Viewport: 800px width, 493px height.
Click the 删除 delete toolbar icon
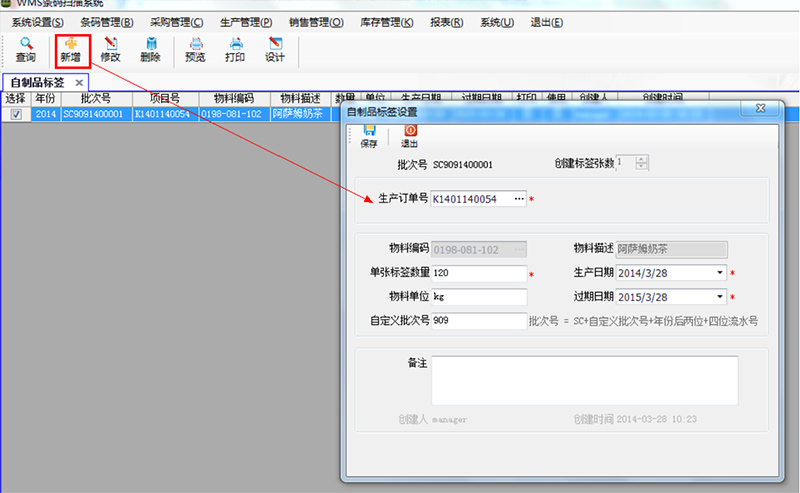click(x=151, y=50)
